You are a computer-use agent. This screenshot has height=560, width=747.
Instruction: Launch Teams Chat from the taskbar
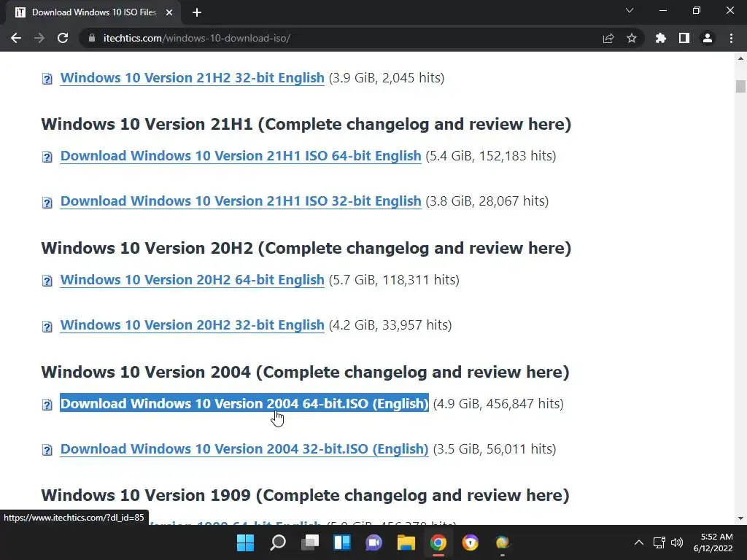pos(374,542)
